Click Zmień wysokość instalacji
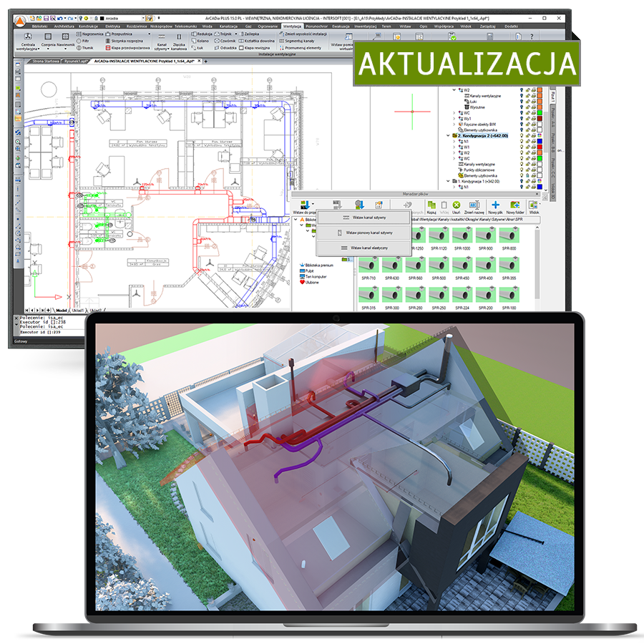644x644 pixels. (x=303, y=34)
